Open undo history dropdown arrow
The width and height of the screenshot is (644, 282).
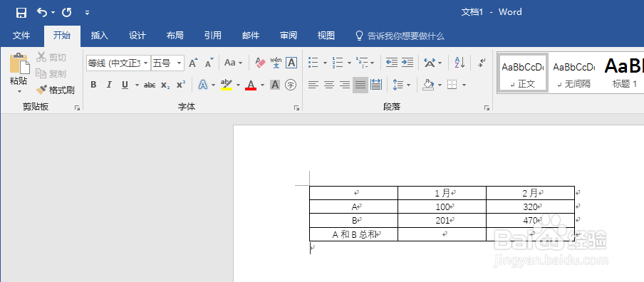click(53, 13)
